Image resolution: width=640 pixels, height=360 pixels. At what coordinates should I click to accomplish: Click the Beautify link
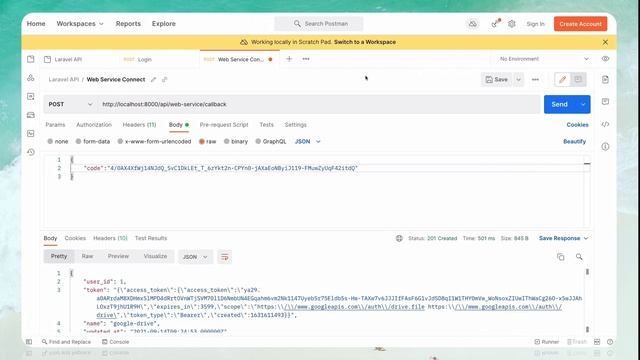(574, 141)
